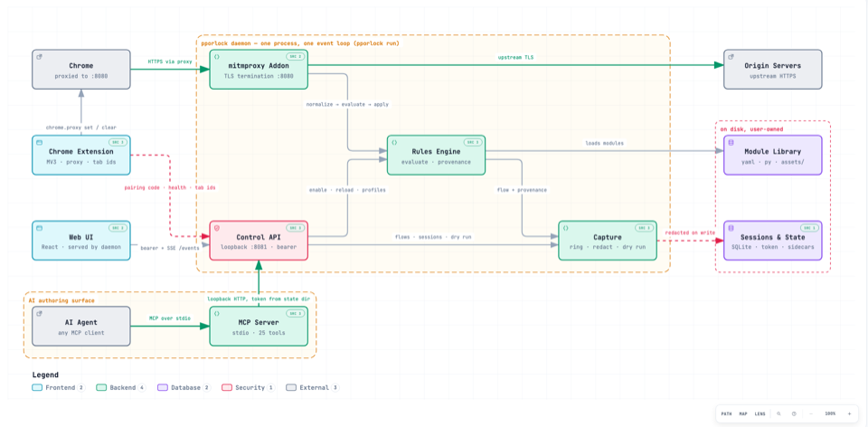
Task: Switch to PATH mode
Action: click(x=726, y=413)
